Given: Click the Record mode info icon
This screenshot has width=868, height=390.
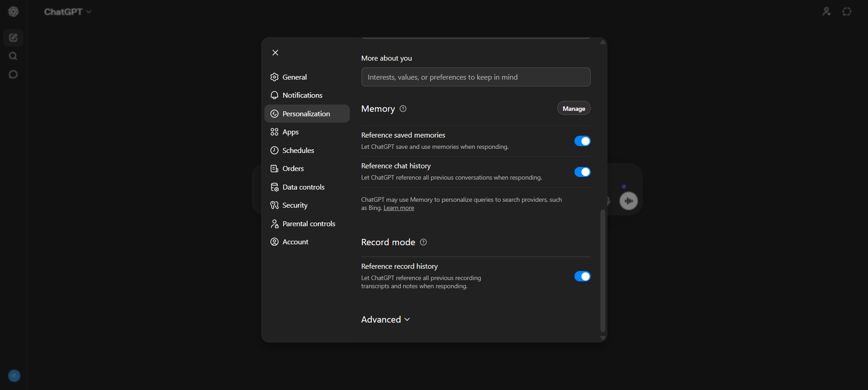Looking at the screenshot, I should coord(423,242).
